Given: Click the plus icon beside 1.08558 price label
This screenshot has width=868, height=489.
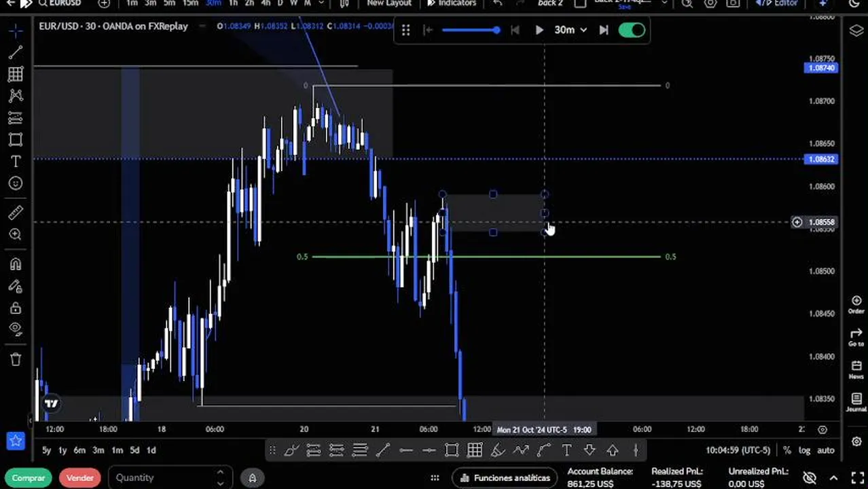Looking at the screenshot, I should pyautogui.click(x=797, y=222).
